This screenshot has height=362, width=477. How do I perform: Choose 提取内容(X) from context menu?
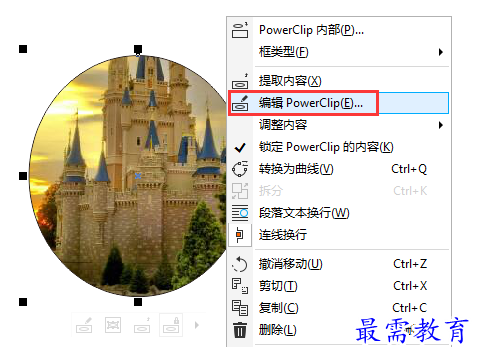click(x=338, y=81)
